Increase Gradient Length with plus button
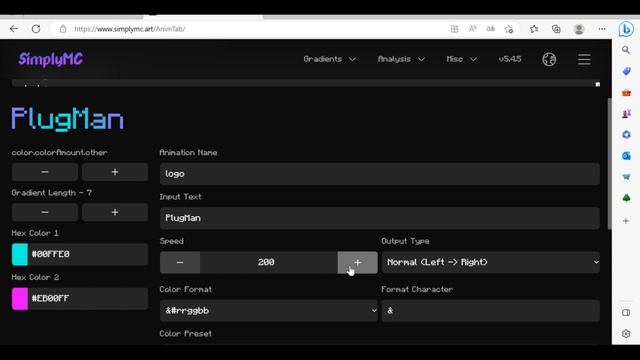This screenshot has height=360, width=640. tap(115, 212)
